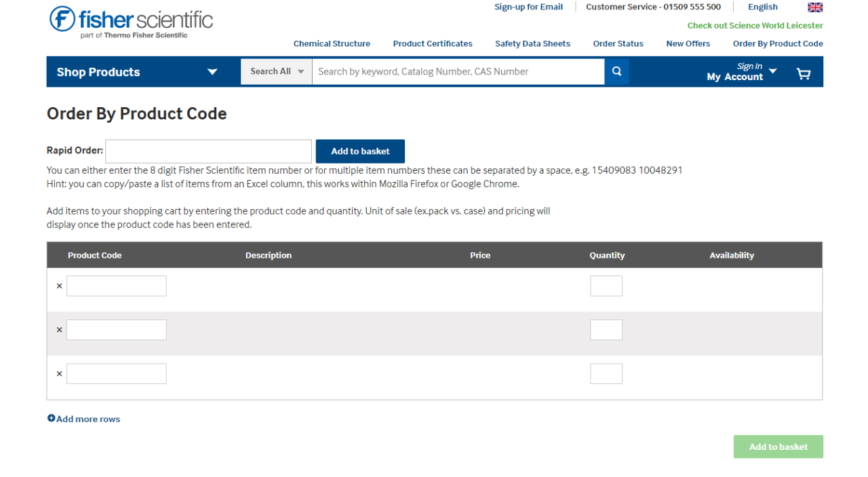Focus the Rapid Order input field
868x477 pixels.
(x=208, y=151)
